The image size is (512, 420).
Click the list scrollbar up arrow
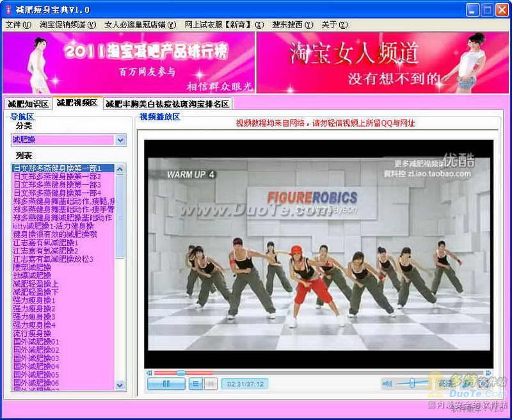point(120,169)
